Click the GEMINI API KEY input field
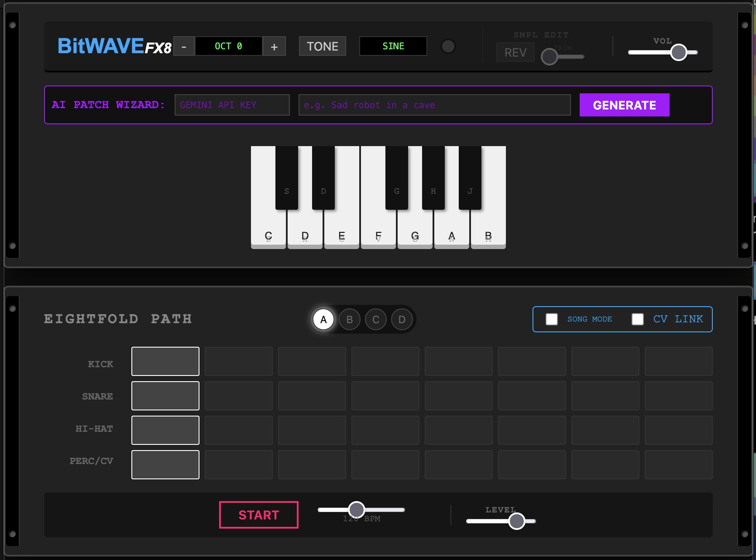 232,105
